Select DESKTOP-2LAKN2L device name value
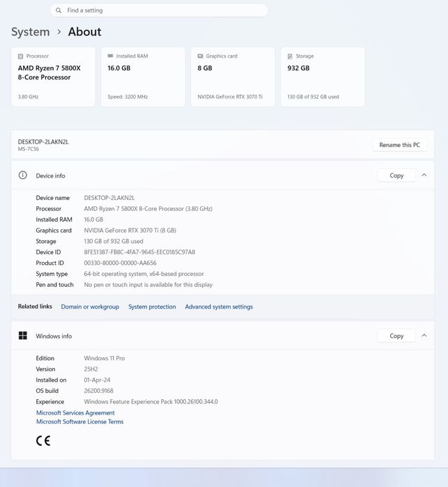This screenshot has width=448, height=487. (109, 198)
